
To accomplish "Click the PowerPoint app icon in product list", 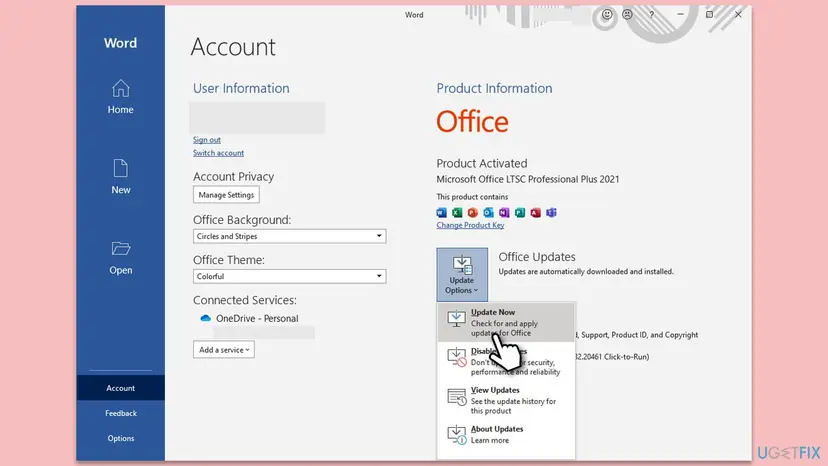I will click(473, 212).
